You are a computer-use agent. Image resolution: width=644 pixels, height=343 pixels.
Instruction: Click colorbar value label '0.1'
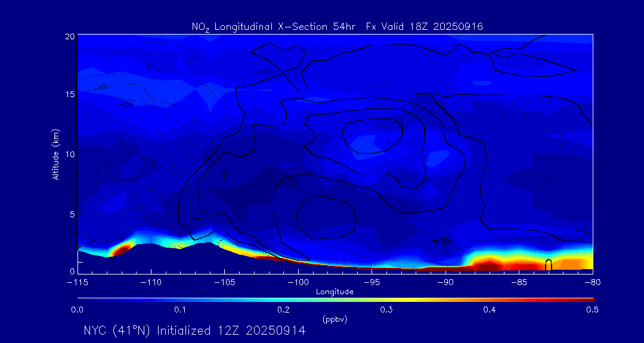pos(180,310)
